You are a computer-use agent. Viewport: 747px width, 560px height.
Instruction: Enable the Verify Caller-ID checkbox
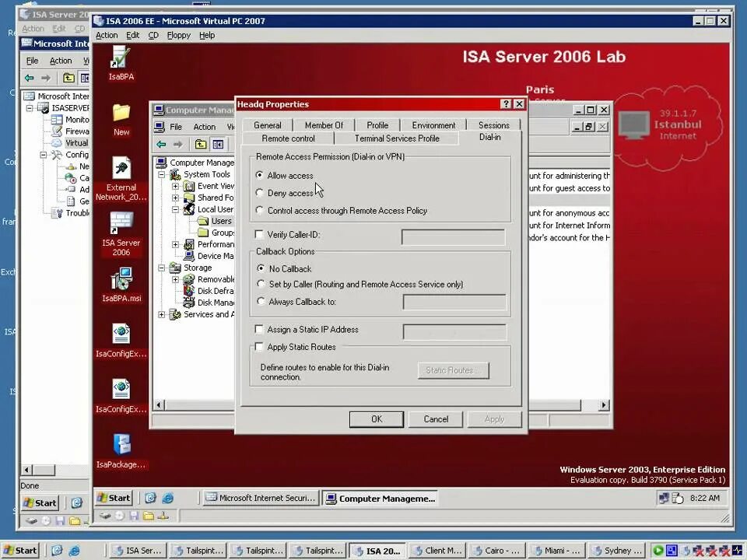pos(259,234)
